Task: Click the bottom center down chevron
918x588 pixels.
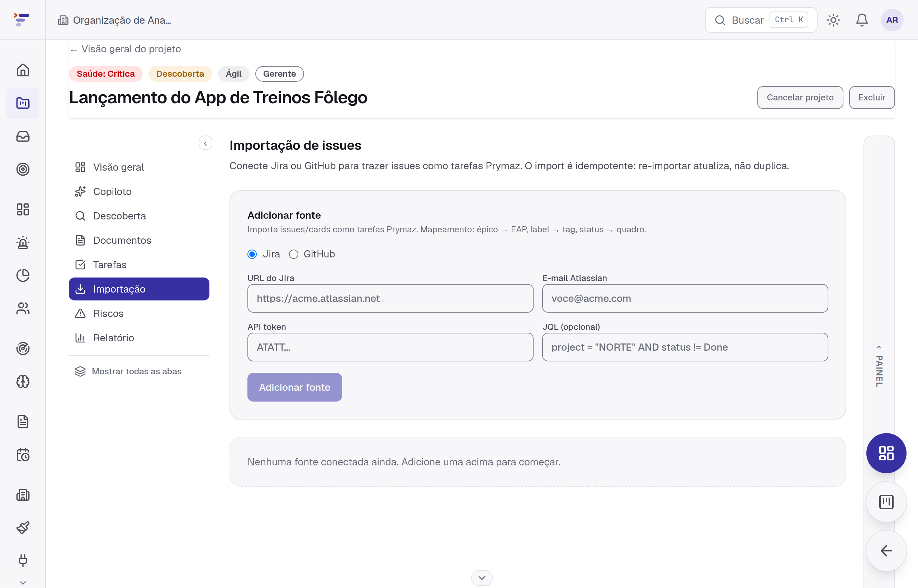Action: 482,578
